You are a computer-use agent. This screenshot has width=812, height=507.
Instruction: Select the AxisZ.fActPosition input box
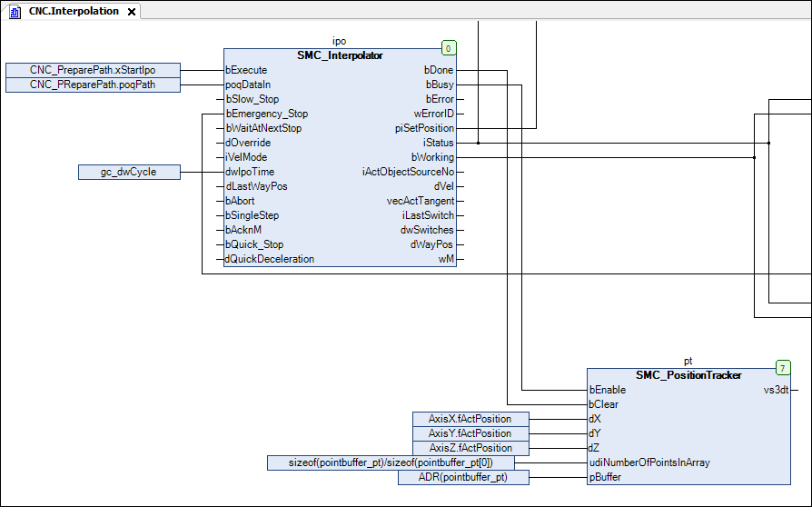tap(470, 448)
